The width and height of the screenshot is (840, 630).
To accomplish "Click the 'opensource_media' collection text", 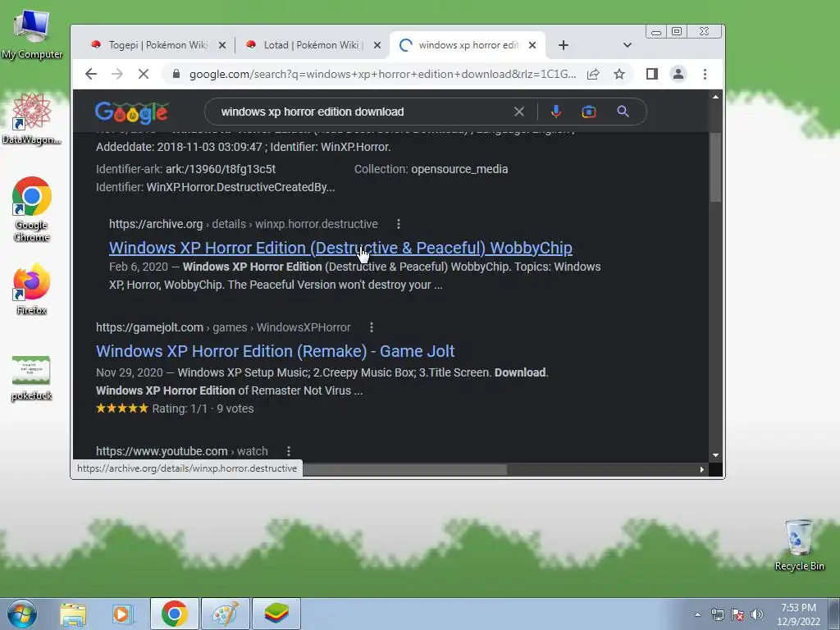I will (459, 169).
